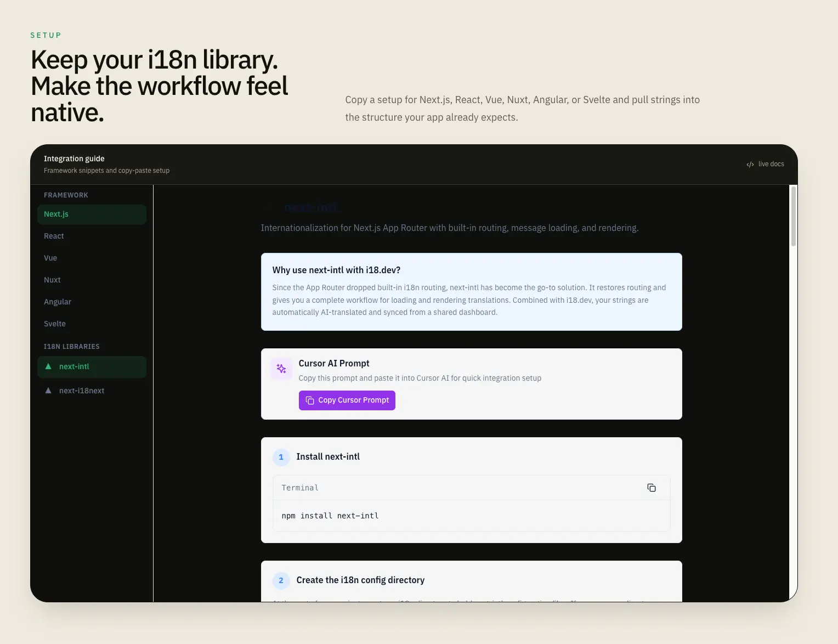Click the live docs code icon

750,165
